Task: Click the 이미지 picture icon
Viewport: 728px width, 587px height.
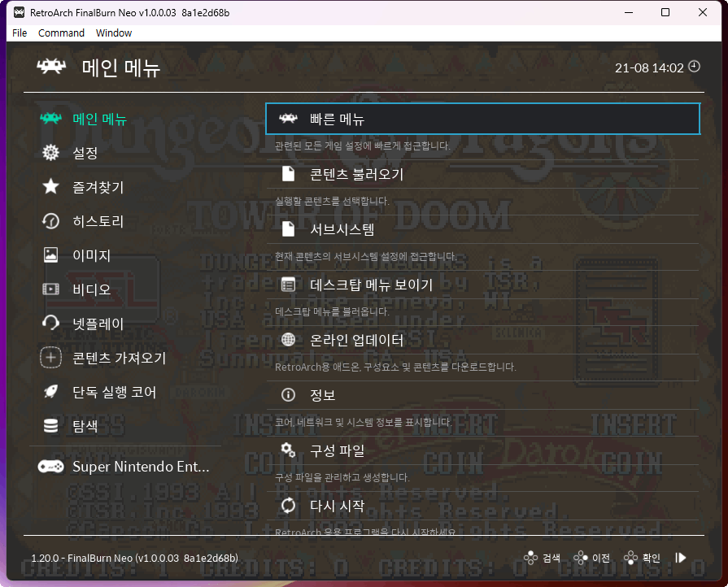Action: point(50,254)
